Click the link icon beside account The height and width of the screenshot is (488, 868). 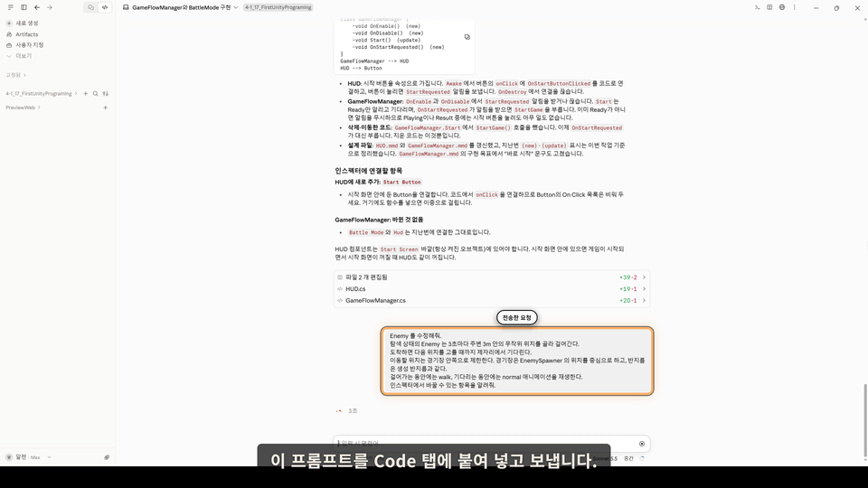tap(107, 457)
